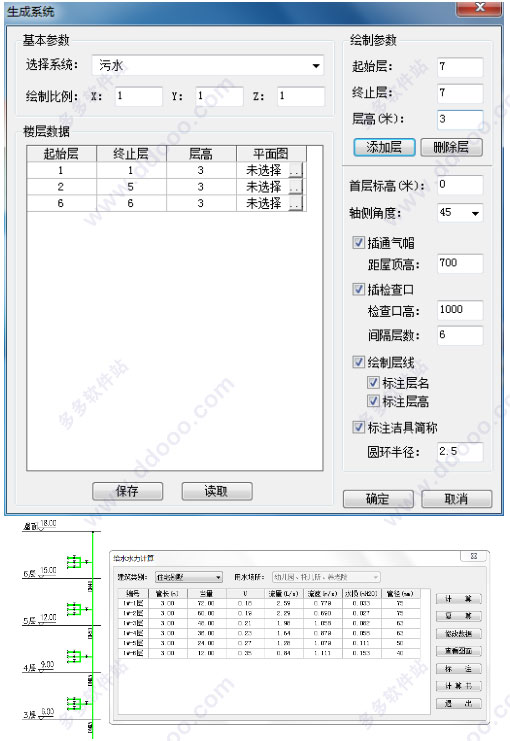510x741 pixels.
Task: Click the 平面图 column header
Action: point(271,154)
